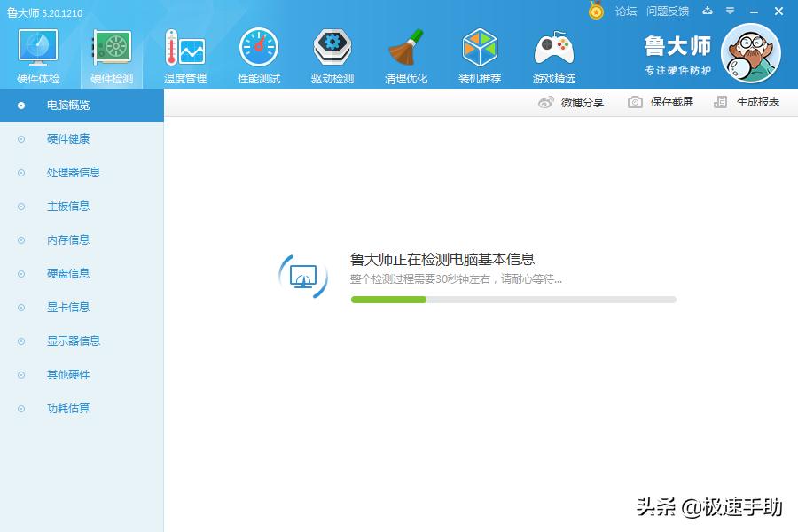Open the 温度管理 temperature management tool
798x532 pixels.
pyautogui.click(x=184, y=53)
